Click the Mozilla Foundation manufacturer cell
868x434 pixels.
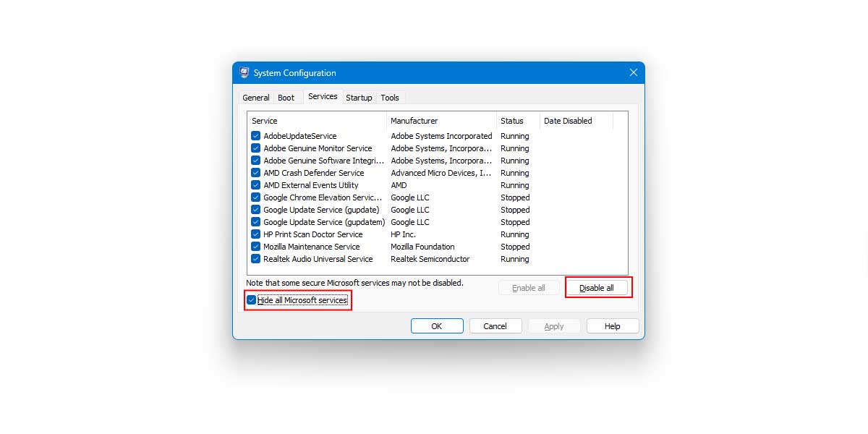click(x=423, y=247)
